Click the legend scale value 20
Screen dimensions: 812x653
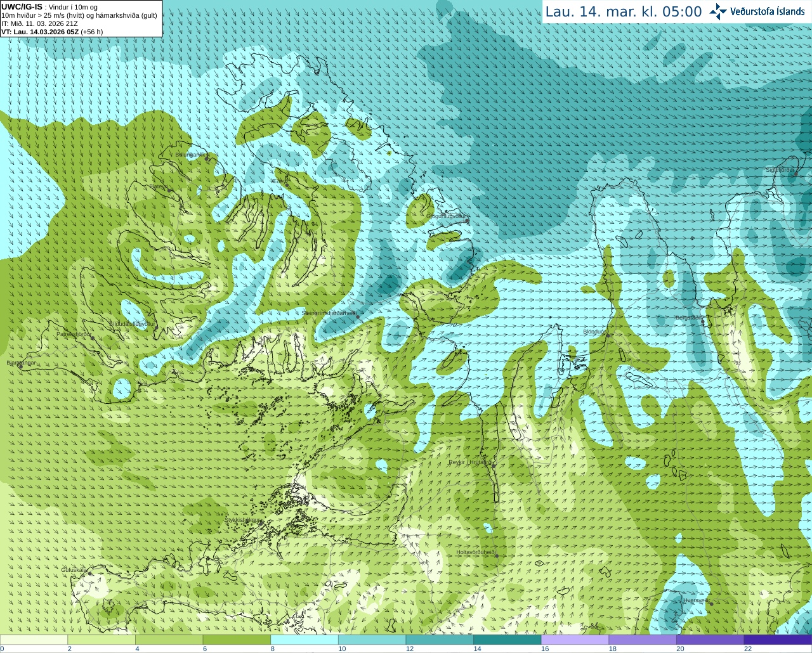tap(680, 649)
